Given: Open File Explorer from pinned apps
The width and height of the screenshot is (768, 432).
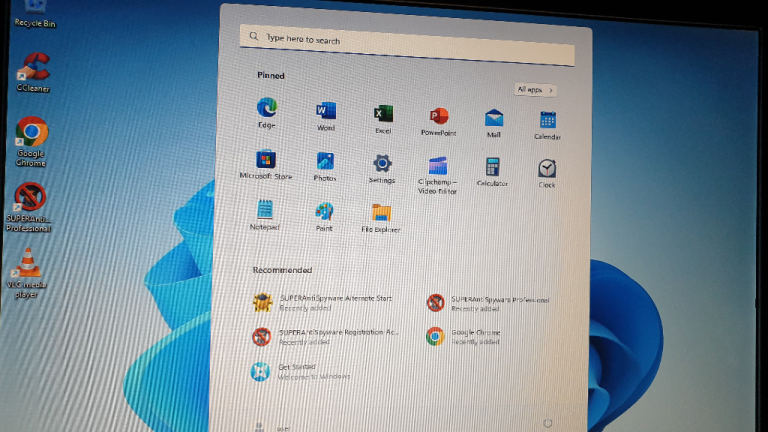Looking at the screenshot, I should [x=381, y=213].
